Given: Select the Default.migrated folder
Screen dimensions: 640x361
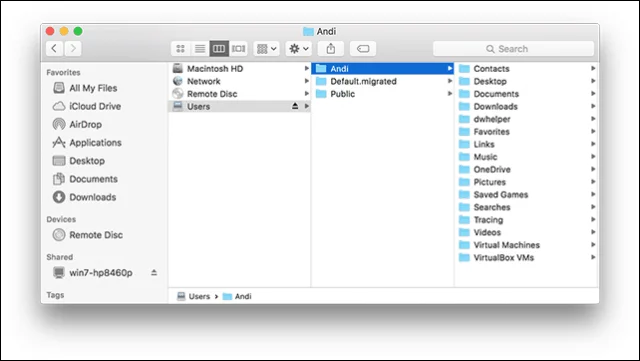Looking at the screenshot, I should click(383, 81).
